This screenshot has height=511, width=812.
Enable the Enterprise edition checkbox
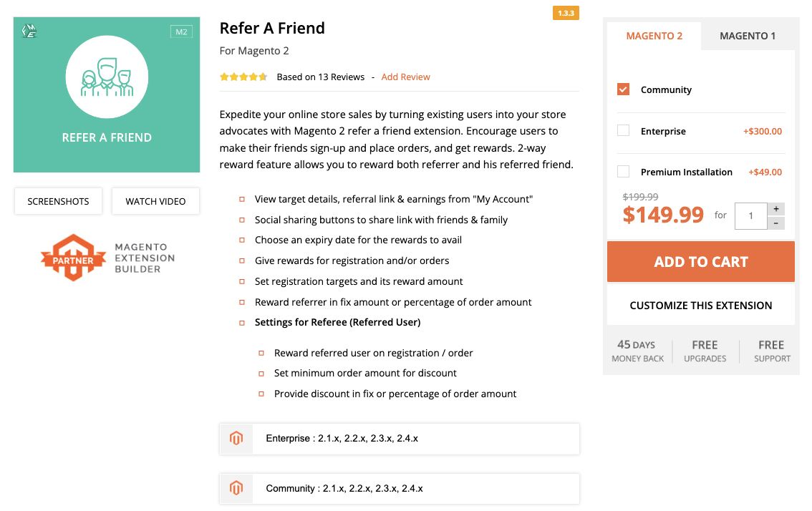623,131
